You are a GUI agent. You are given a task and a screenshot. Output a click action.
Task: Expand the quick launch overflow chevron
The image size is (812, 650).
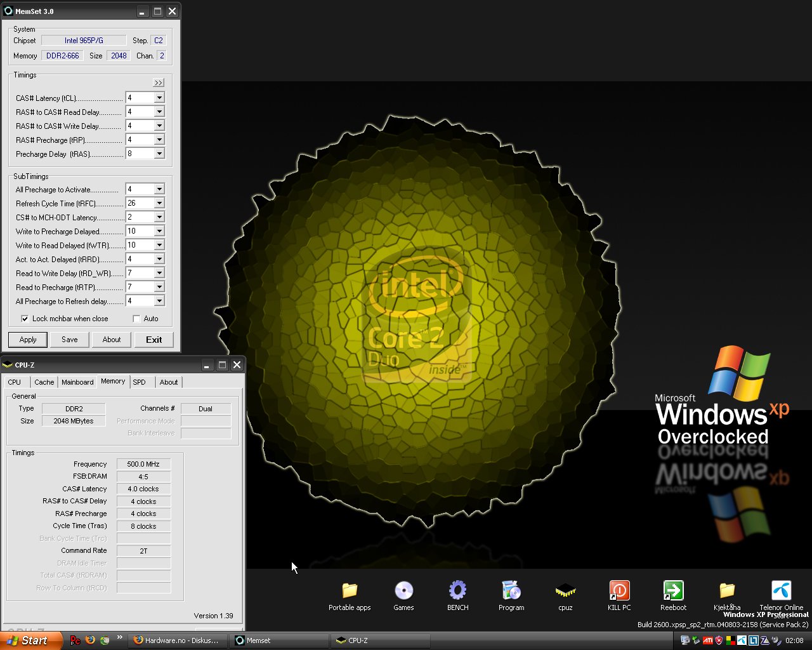click(x=119, y=638)
